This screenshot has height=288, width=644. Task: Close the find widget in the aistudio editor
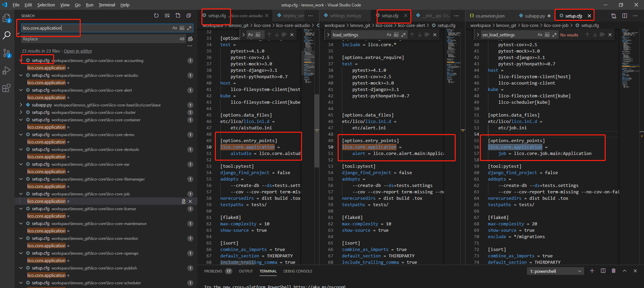(292, 35)
